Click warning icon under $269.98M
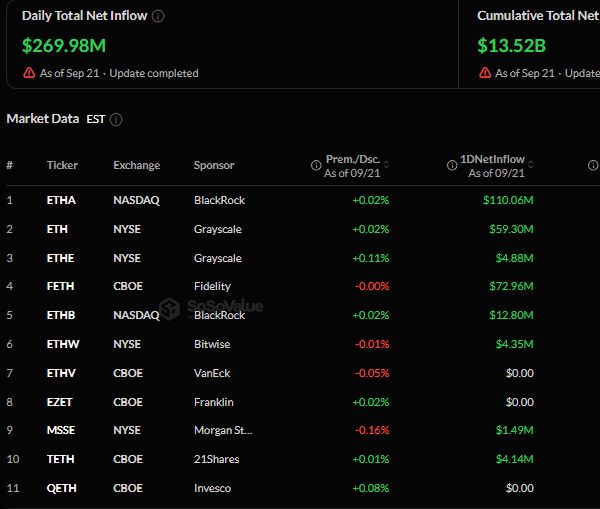 click(x=29, y=73)
